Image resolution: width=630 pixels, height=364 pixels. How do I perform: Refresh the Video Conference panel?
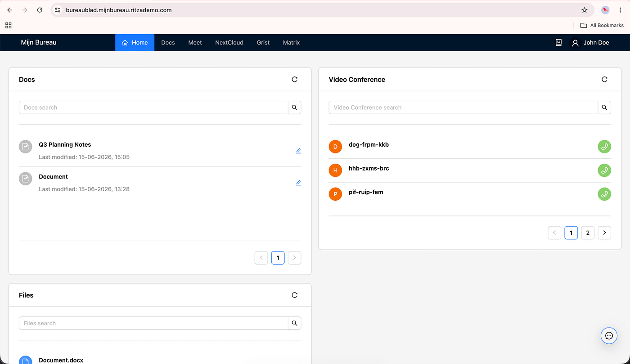604,79
